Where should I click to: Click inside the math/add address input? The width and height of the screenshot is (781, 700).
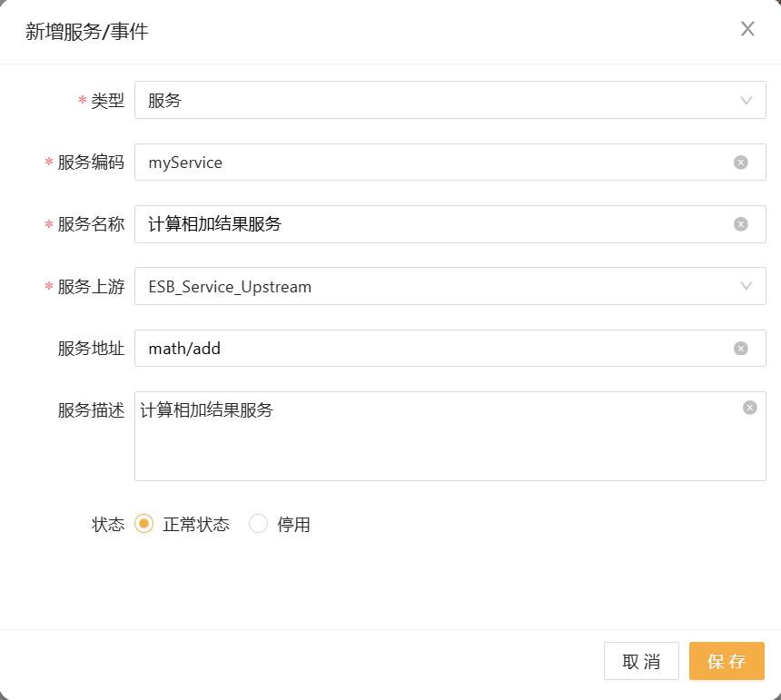[363, 348]
